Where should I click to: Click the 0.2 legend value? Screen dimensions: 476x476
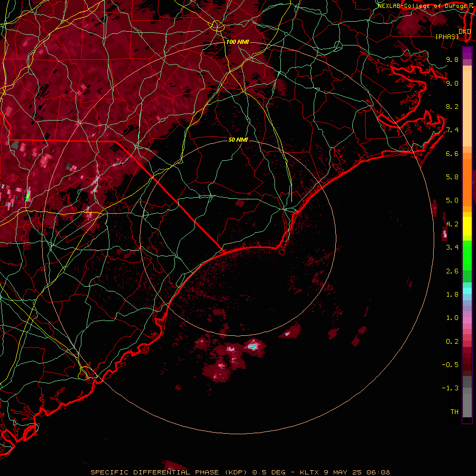click(x=452, y=342)
